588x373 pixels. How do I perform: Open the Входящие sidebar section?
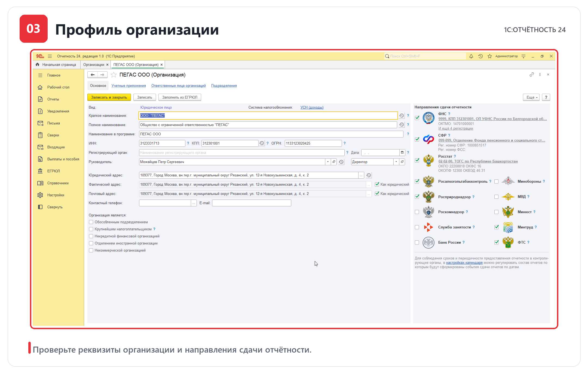(56, 147)
